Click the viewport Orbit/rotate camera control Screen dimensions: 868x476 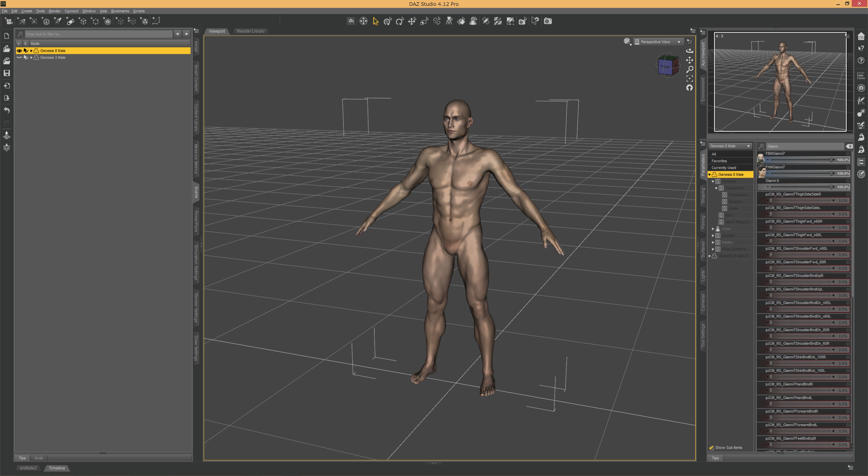pyautogui.click(x=689, y=51)
